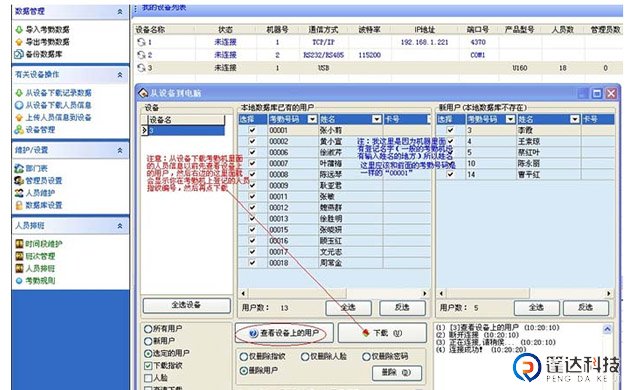Click the 导出考勤数据 icon in sidebar
The height and width of the screenshot is (390, 629).
click(x=19, y=42)
